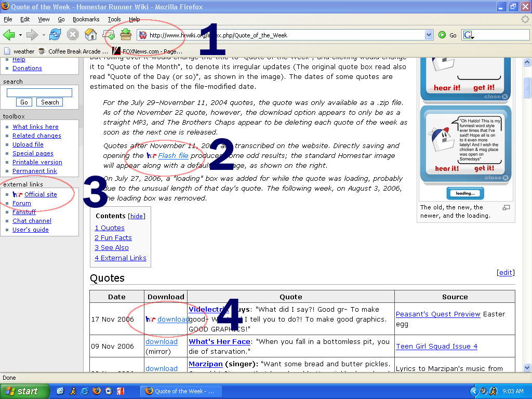Click the edit link for Quotes section
The image size is (532, 399).
[x=506, y=272]
